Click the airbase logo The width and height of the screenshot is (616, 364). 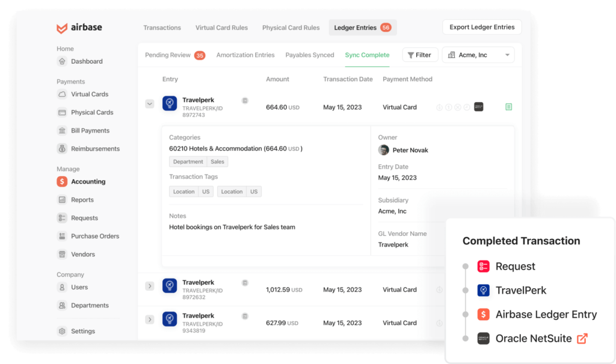[x=79, y=28]
